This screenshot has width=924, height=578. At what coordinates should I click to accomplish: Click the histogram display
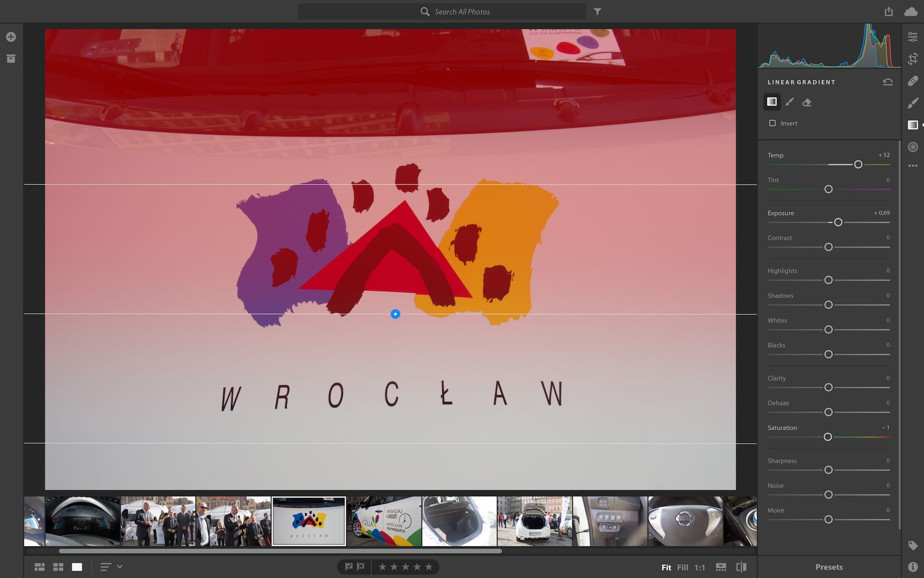(829, 46)
